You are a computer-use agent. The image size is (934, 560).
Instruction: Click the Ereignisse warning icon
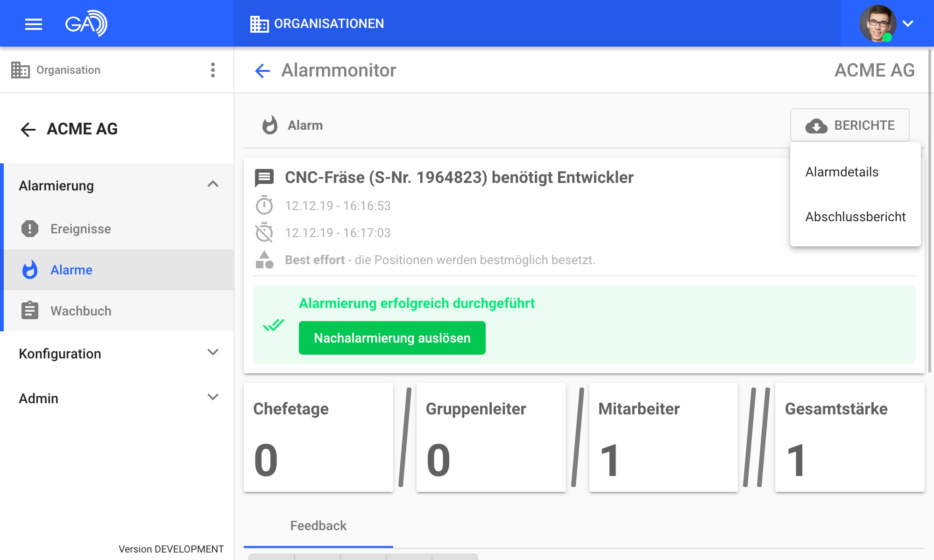click(x=30, y=229)
